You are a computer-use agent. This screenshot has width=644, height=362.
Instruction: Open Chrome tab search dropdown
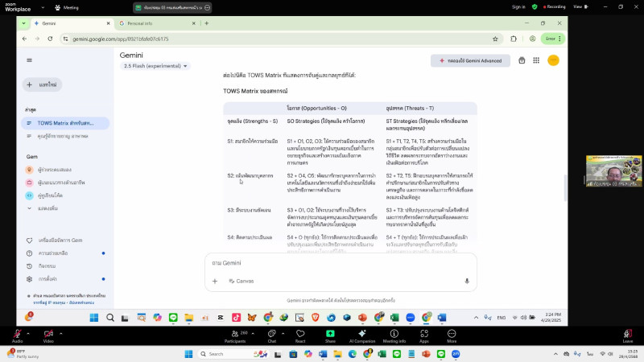(24, 23)
